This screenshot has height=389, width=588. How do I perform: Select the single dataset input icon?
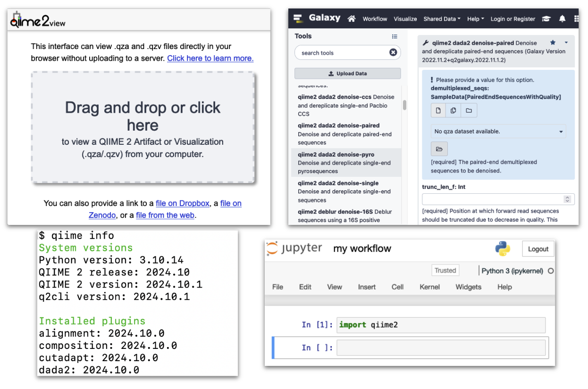(438, 110)
